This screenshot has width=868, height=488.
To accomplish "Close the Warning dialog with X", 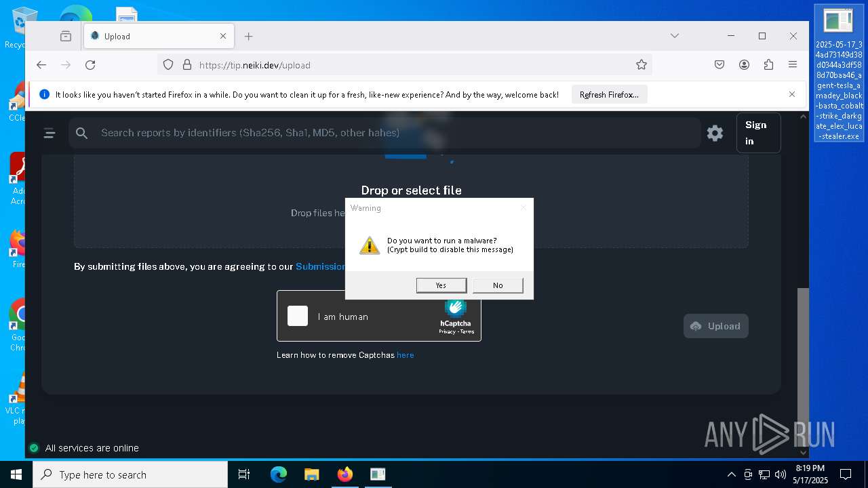I will point(523,207).
